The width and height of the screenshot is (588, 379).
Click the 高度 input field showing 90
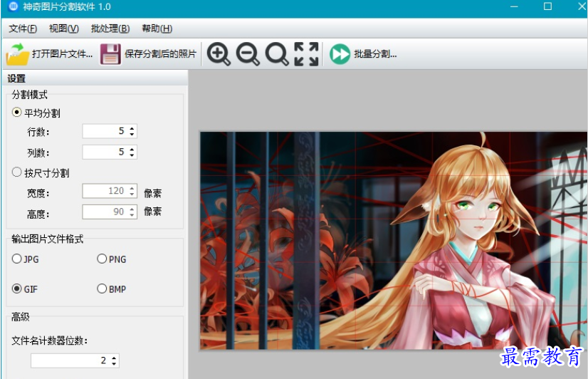[105, 212]
